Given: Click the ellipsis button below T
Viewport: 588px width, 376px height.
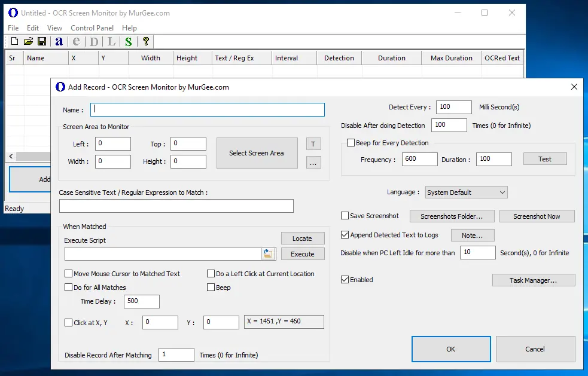Looking at the screenshot, I should point(313,163).
